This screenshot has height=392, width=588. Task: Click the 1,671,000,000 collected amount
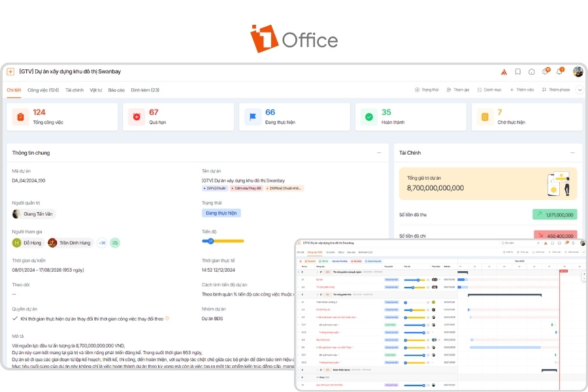click(x=559, y=215)
